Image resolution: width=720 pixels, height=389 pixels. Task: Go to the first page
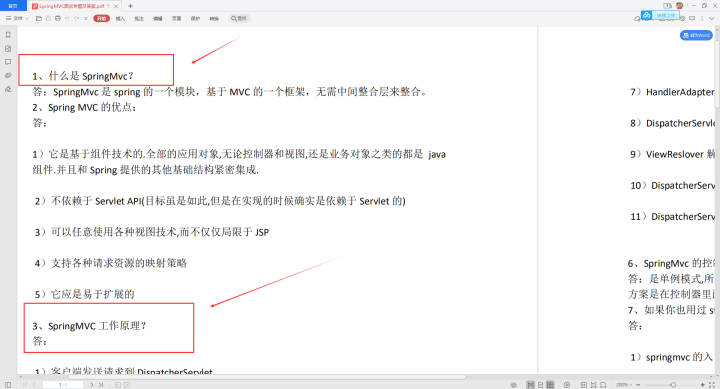pos(25,385)
